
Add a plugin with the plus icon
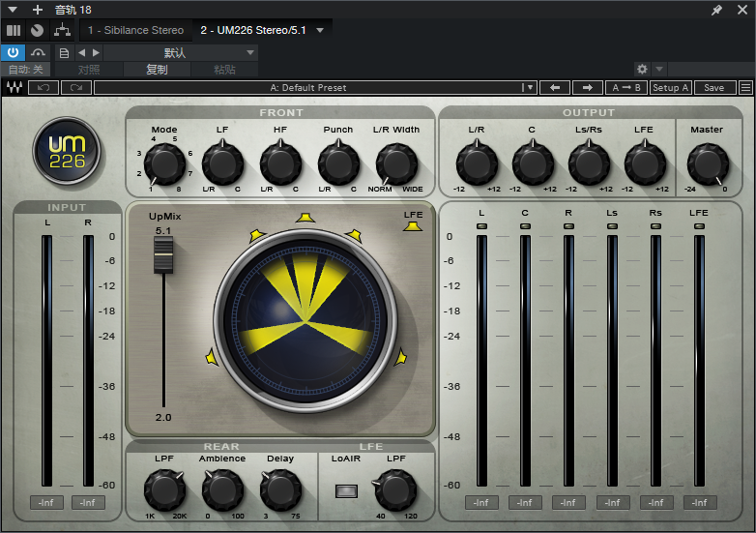tap(38, 9)
